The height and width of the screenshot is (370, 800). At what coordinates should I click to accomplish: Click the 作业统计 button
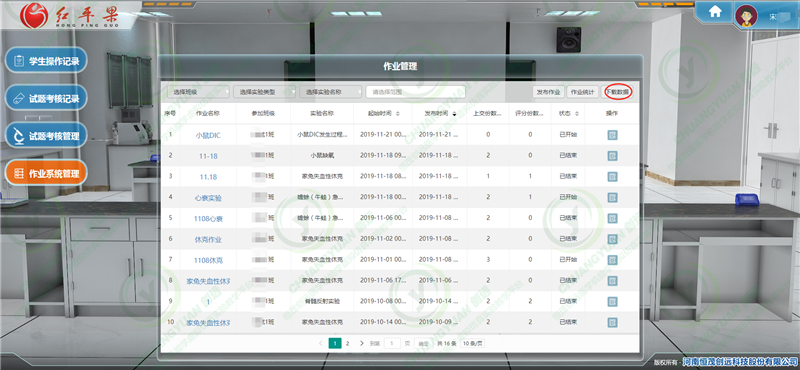582,92
